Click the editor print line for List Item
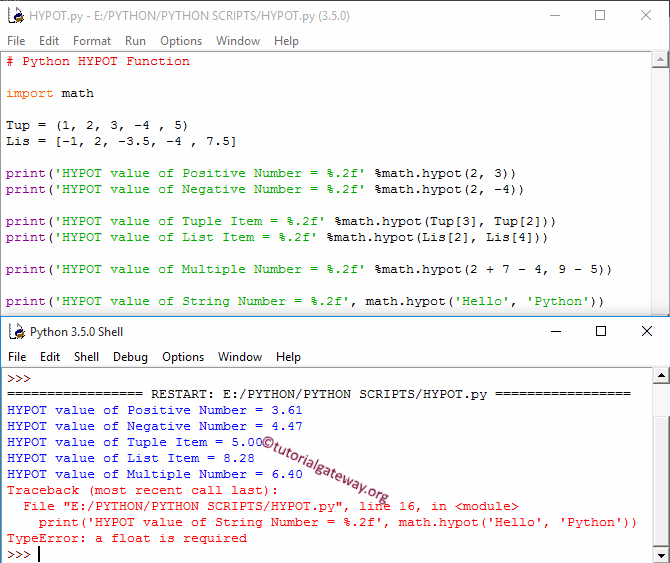This screenshot has height=563, width=670. click(277, 238)
